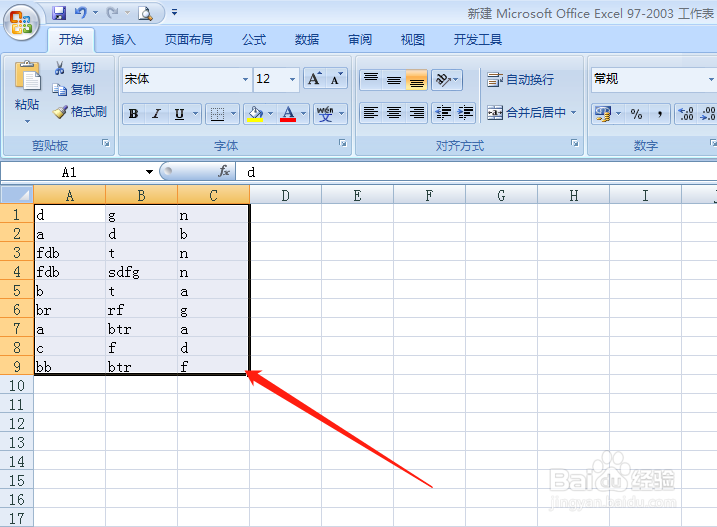Undo the last action
This screenshot has height=527, width=717.
point(80,13)
